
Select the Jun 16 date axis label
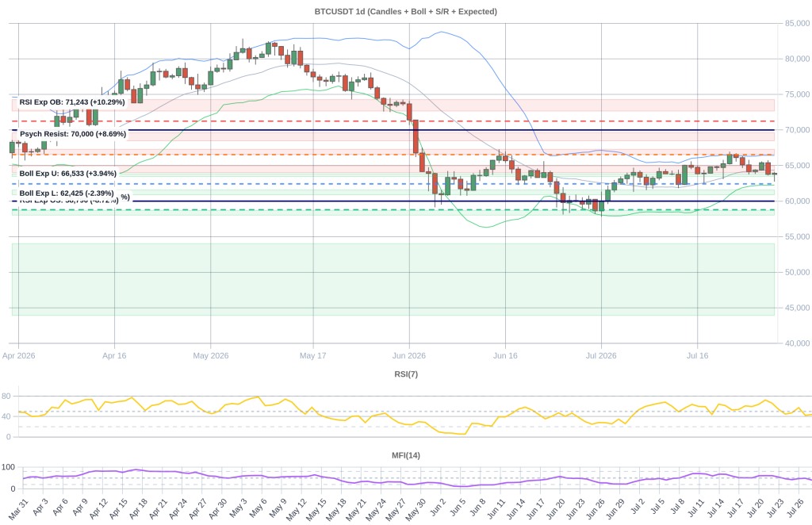click(505, 356)
